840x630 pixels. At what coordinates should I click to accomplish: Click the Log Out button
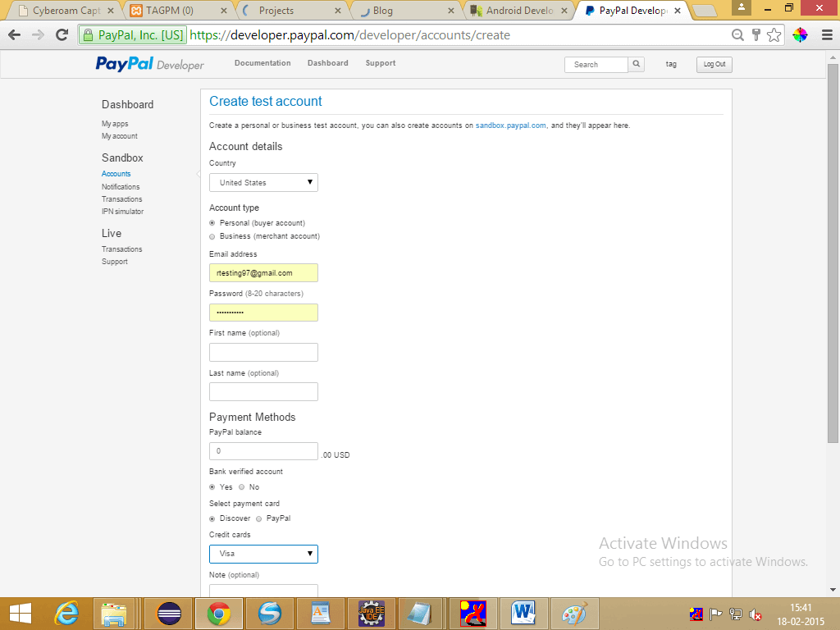click(x=714, y=64)
